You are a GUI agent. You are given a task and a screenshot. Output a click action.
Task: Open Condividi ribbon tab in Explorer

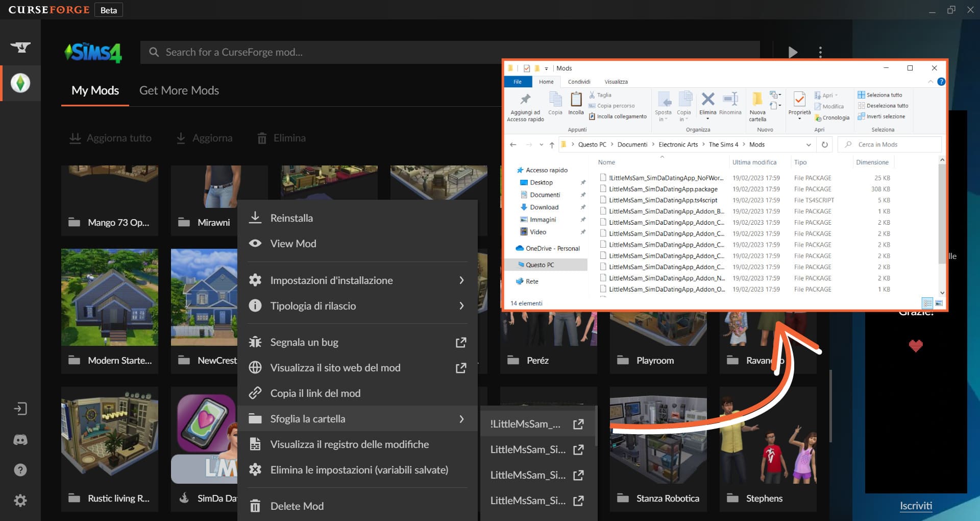point(579,82)
